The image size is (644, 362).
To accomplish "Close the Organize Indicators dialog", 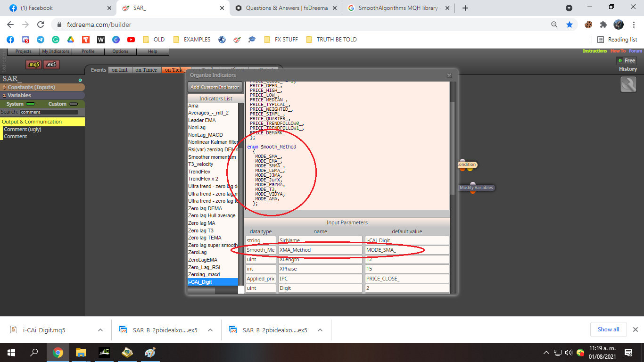I will click(449, 75).
